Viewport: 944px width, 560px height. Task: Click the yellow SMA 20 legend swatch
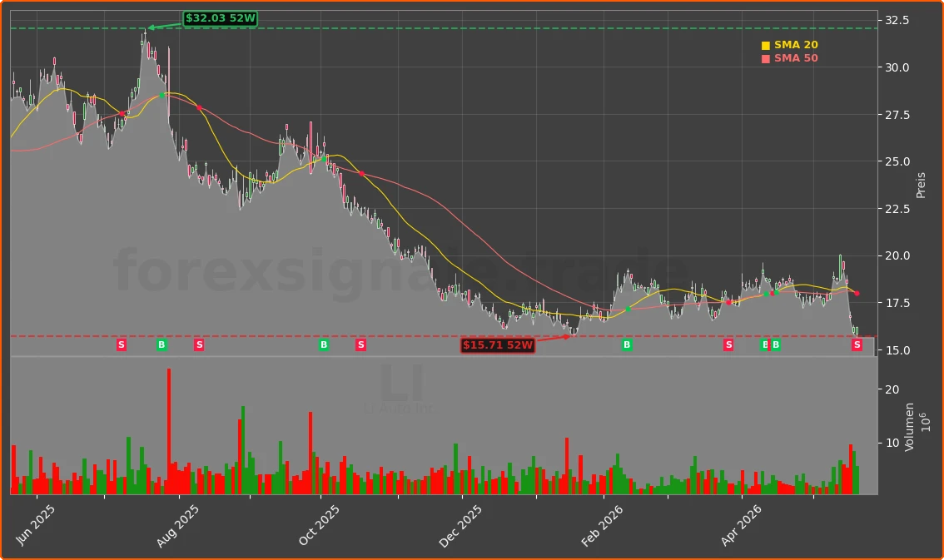[x=766, y=46]
